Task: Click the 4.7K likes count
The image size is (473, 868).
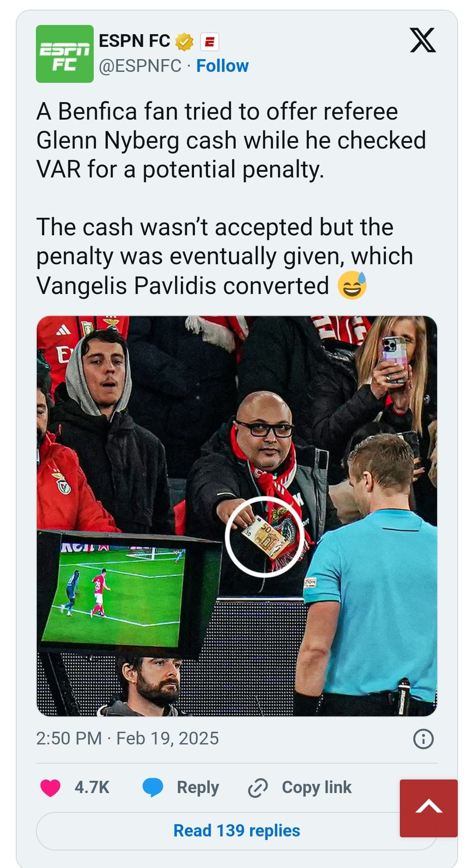Action: pyautogui.click(x=92, y=787)
